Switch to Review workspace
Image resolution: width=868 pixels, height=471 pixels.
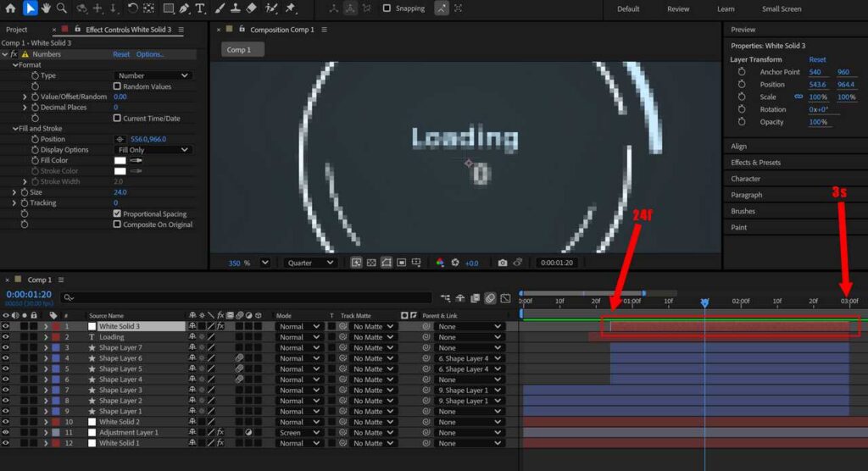point(677,8)
